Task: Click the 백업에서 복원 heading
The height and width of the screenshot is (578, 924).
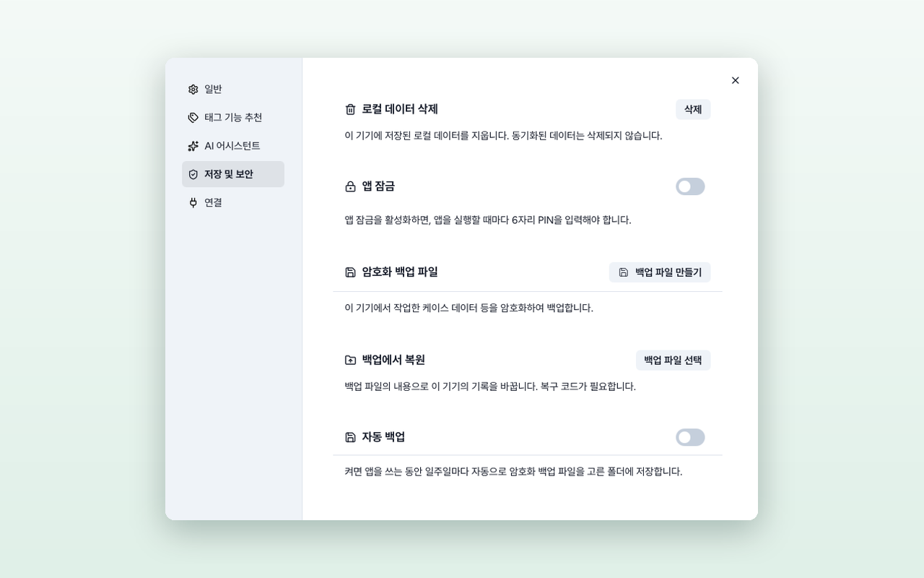Action: coord(393,360)
